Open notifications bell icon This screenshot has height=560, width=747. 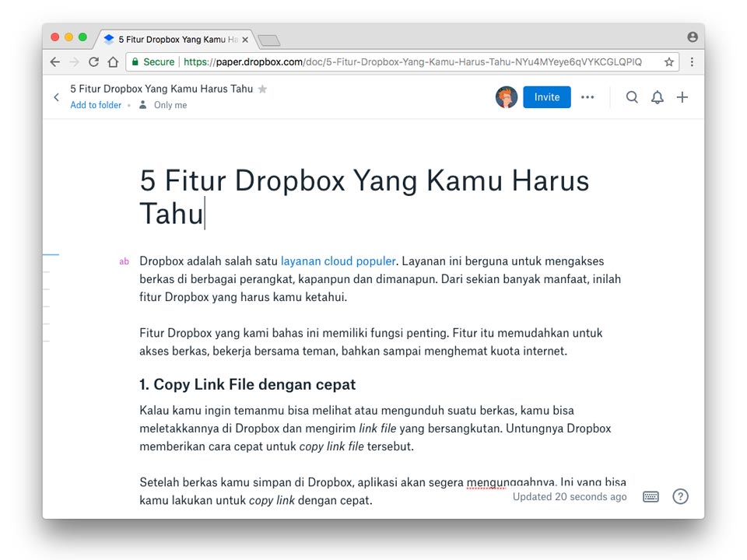(657, 98)
